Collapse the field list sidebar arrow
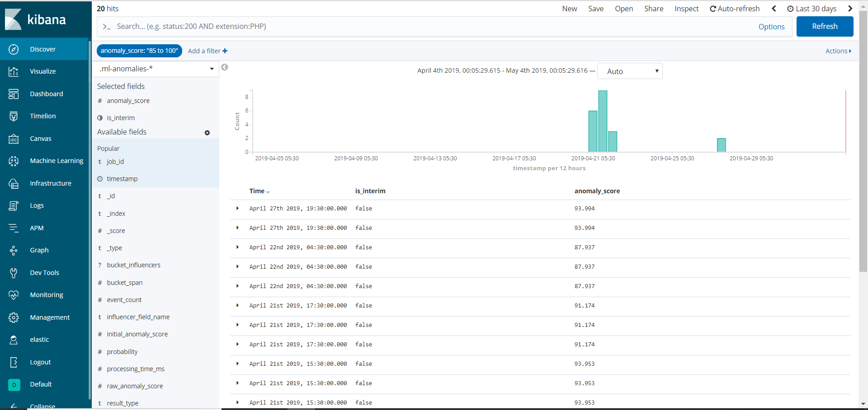Image resolution: width=868 pixels, height=410 pixels. (225, 67)
